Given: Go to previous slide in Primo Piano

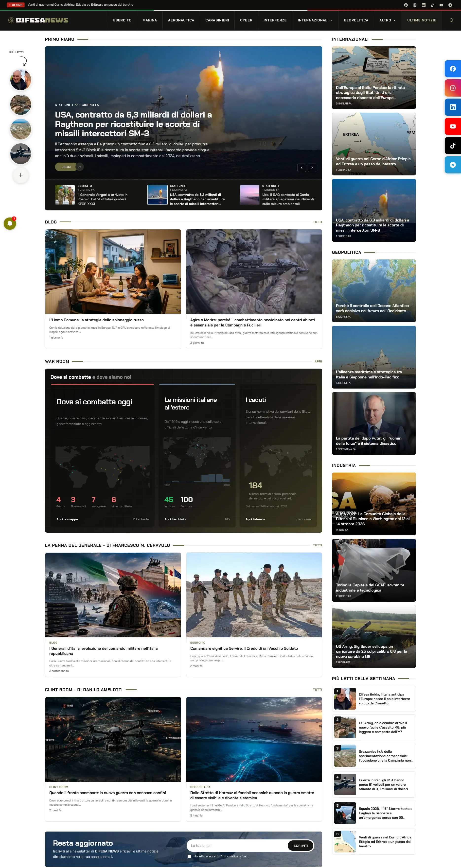Looking at the screenshot, I should coord(302,168).
